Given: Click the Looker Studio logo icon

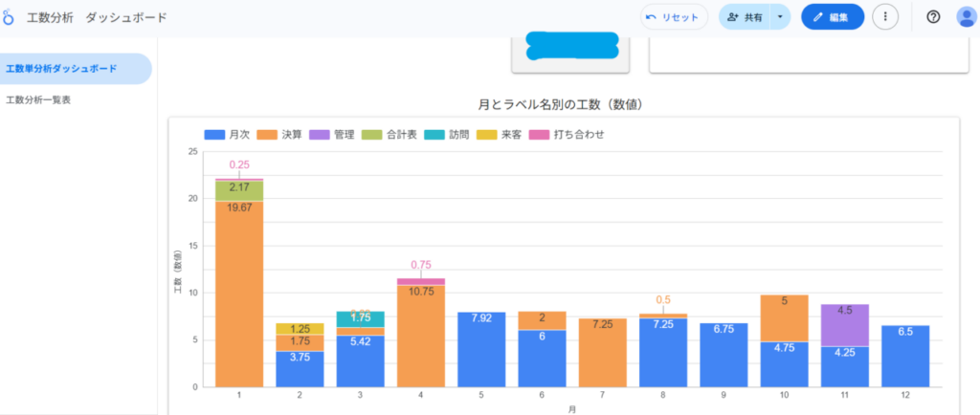Looking at the screenshot, I should [9, 17].
